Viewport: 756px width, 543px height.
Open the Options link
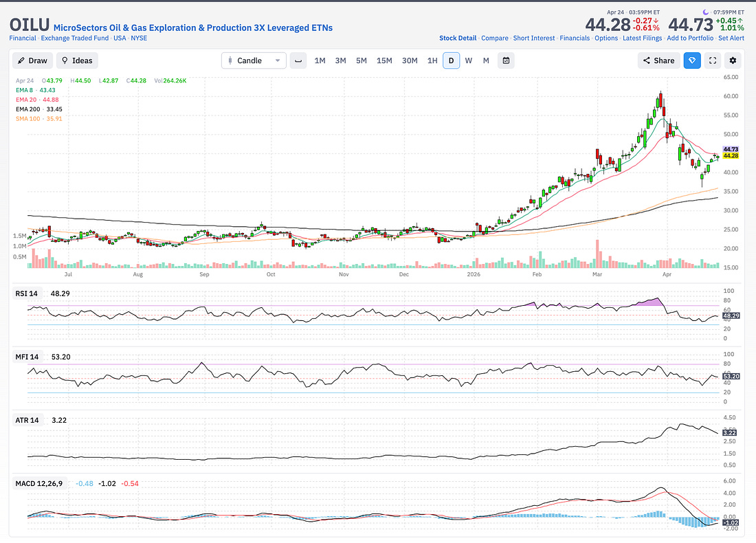coord(606,38)
